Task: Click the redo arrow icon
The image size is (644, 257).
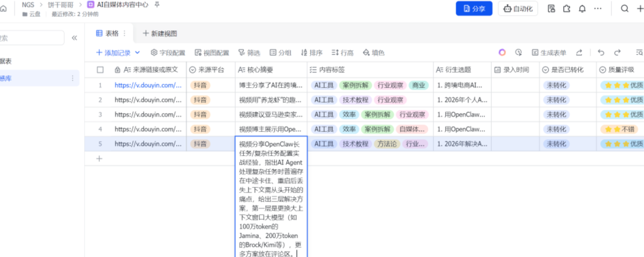Action: point(617,52)
